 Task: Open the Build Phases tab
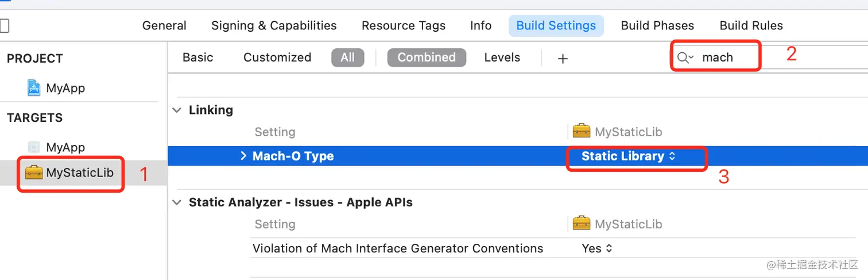pyautogui.click(x=657, y=26)
